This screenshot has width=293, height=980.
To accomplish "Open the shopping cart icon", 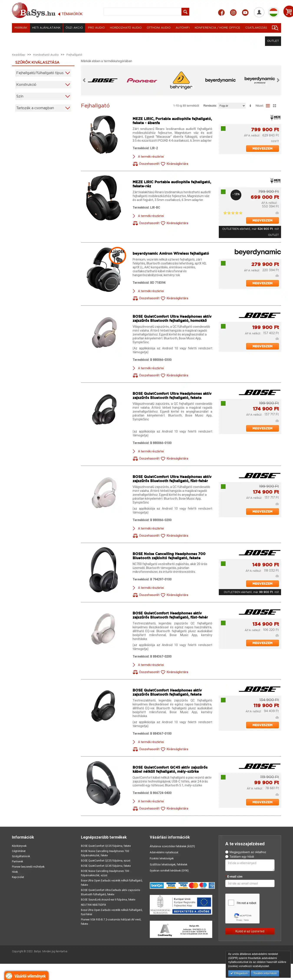I will click(x=288, y=12).
